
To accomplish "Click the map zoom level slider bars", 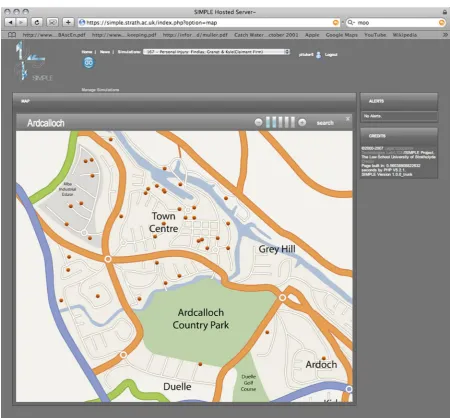I will [280, 122].
